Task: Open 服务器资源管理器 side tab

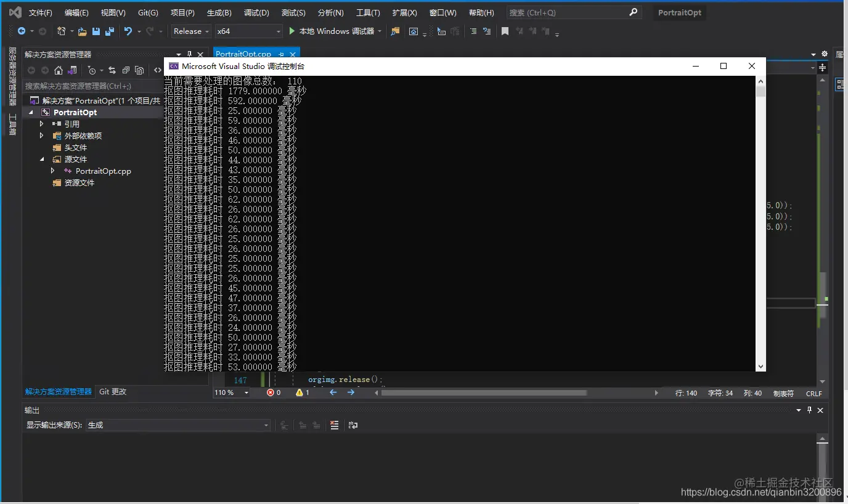Action: pos(12,76)
